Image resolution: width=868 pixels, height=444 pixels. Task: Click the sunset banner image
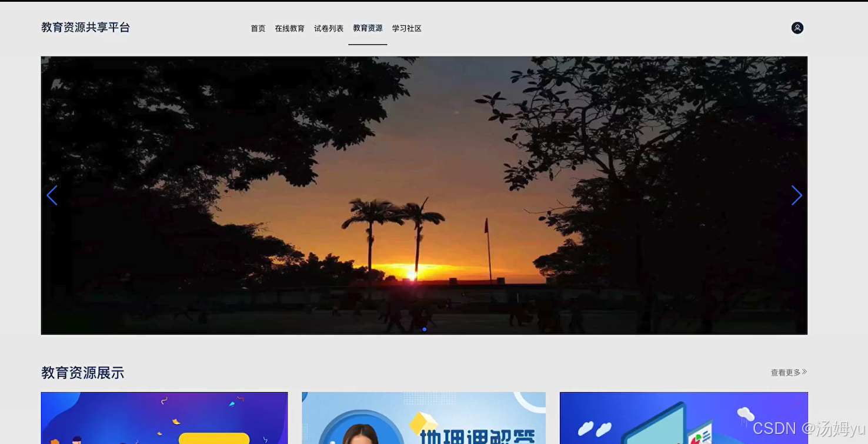pos(424,195)
